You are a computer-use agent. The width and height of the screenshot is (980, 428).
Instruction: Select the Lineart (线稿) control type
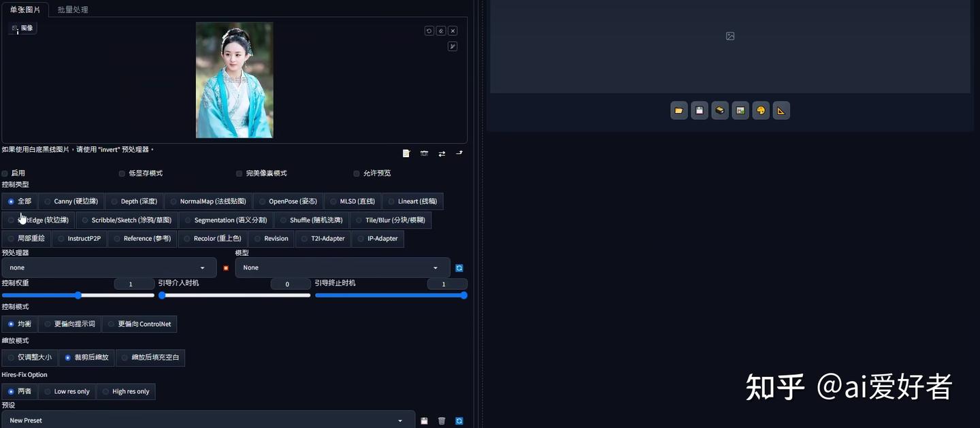pos(412,201)
